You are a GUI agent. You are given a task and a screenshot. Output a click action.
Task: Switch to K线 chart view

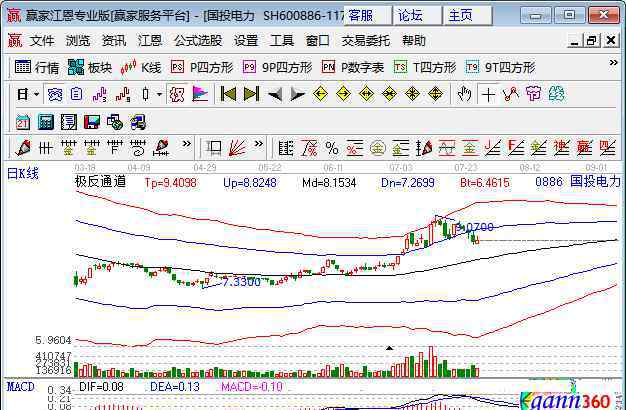[141, 67]
